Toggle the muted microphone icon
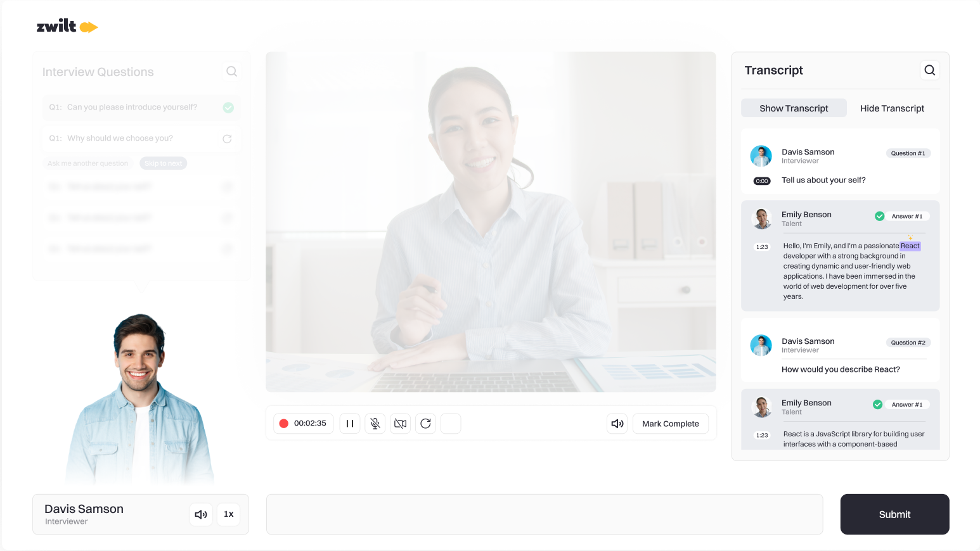The width and height of the screenshot is (980, 551). [375, 424]
